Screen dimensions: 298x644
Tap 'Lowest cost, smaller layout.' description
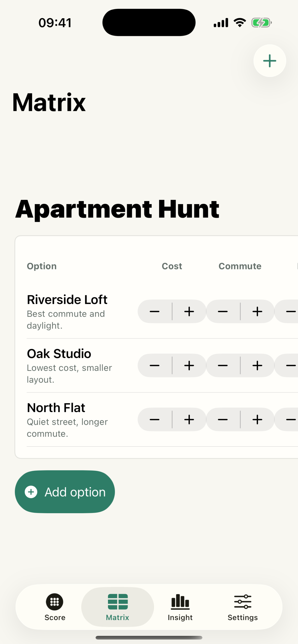[69, 374]
